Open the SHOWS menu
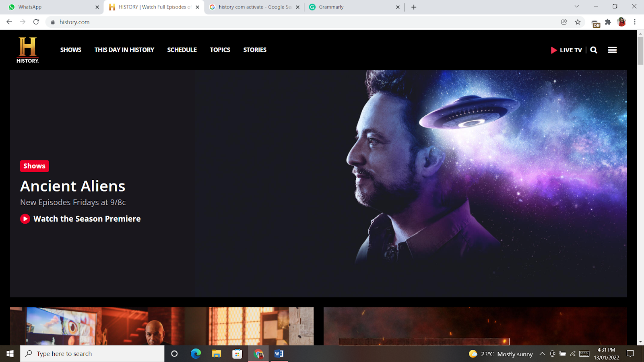This screenshot has height=362, width=644. click(71, 50)
